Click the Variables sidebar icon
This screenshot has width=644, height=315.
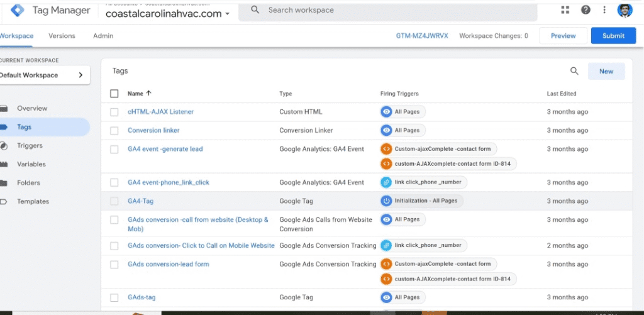click(x=4, y=164)
